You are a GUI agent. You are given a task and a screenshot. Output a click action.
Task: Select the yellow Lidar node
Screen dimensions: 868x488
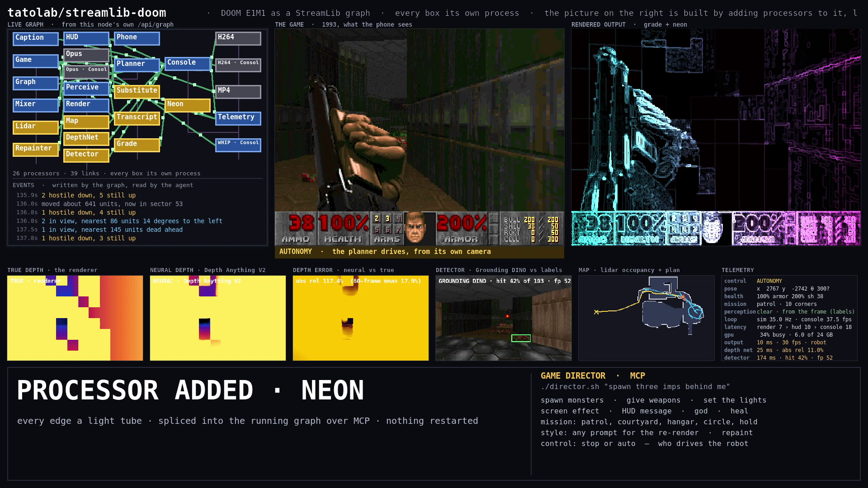[36, 127]
